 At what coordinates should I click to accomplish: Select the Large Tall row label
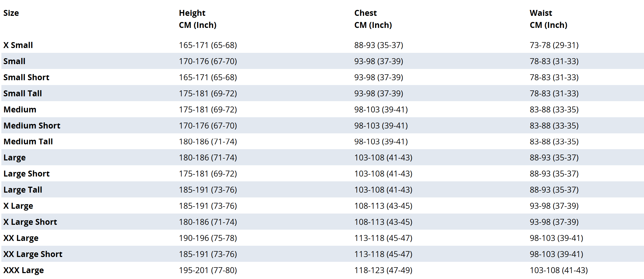tap(23, 190)
